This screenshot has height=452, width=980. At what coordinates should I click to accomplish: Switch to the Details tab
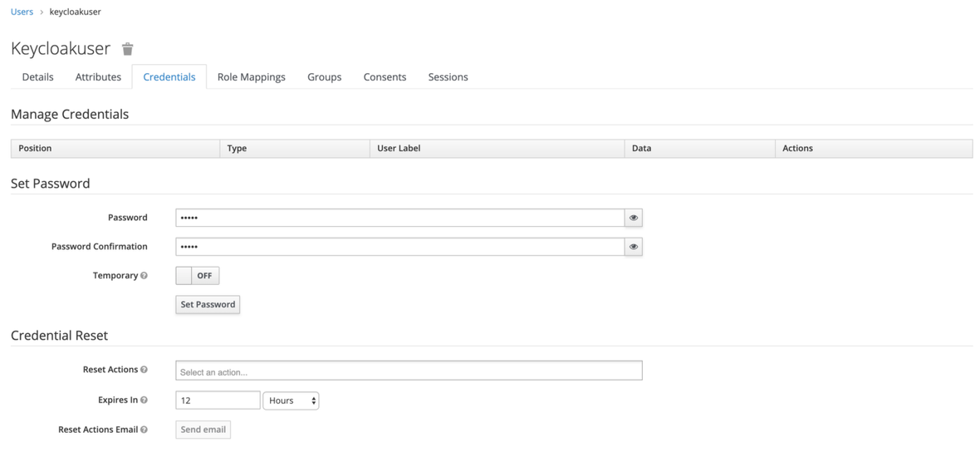[37, 77]
